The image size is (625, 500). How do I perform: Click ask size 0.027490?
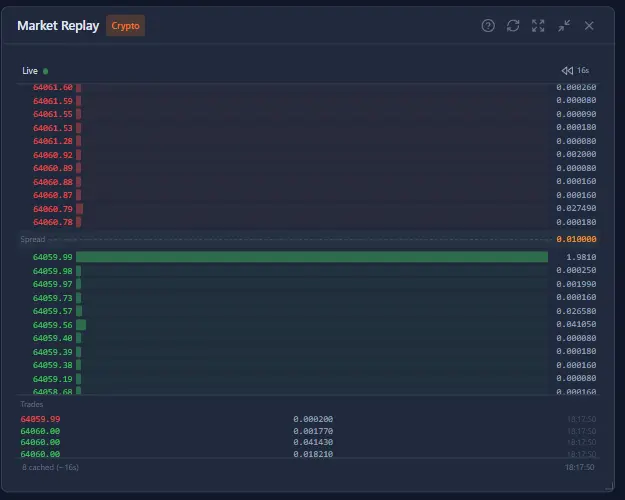(576, 208)
